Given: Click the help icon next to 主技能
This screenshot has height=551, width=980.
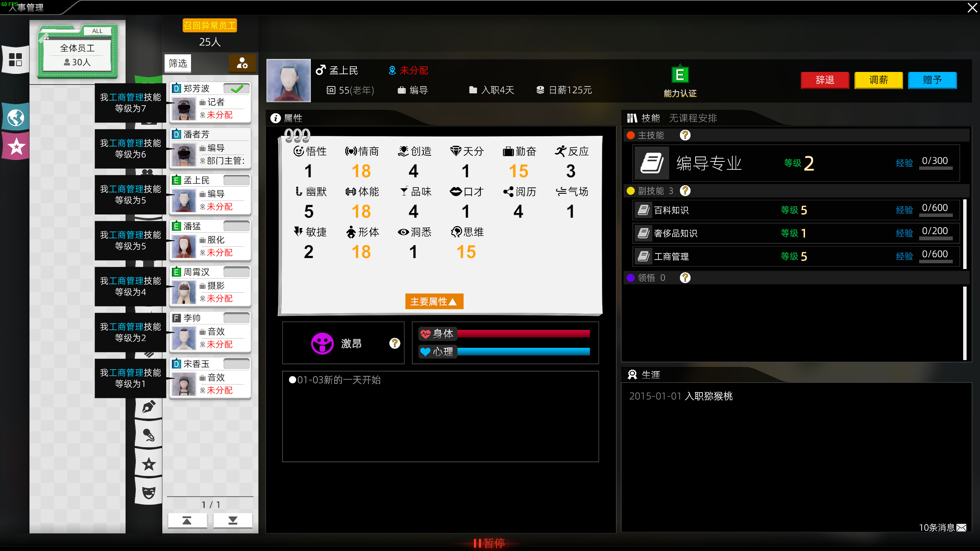Looking at the screenshot, I should [685, 135].
